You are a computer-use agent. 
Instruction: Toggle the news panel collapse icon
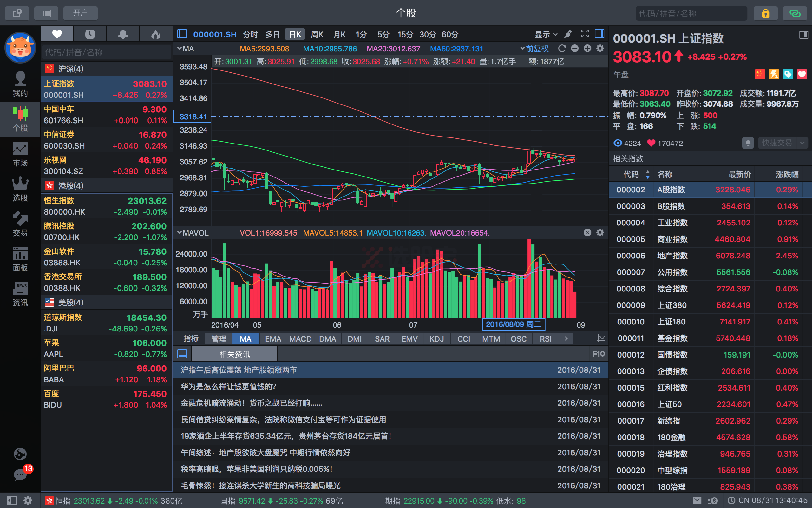(x=182, y=354)
